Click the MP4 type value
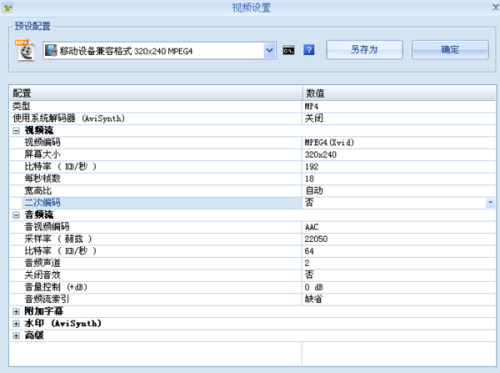 (x=312, y=106)
